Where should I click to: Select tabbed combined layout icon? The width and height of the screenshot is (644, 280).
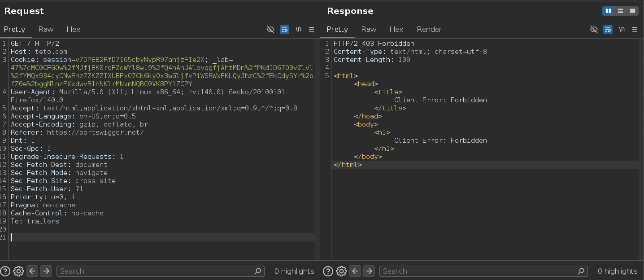coord(632,11)
